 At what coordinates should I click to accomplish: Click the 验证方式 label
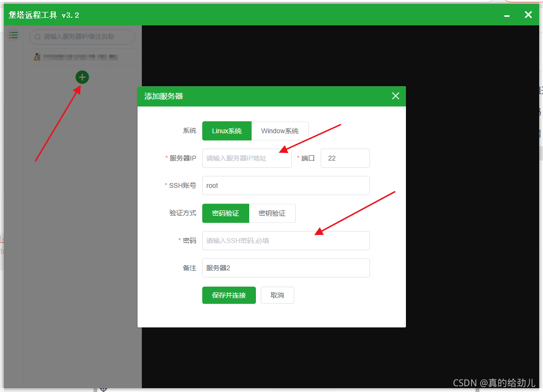[183, 213]
